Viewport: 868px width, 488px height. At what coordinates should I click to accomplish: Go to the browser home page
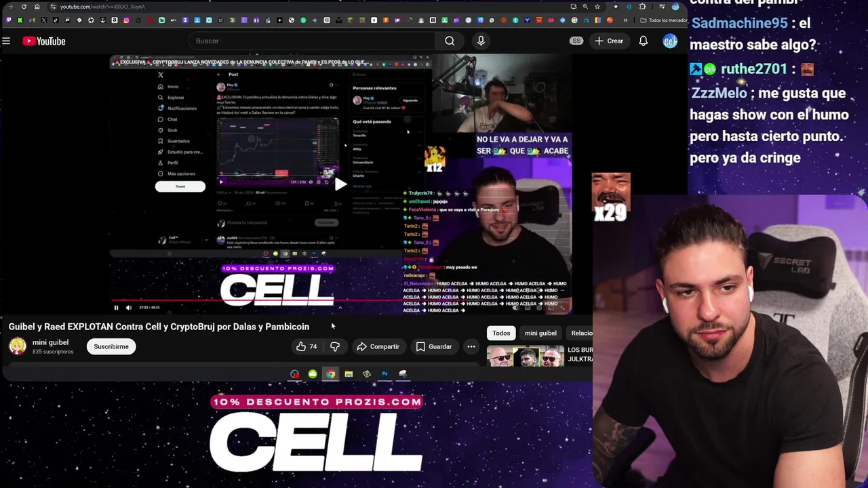point(37,7)
